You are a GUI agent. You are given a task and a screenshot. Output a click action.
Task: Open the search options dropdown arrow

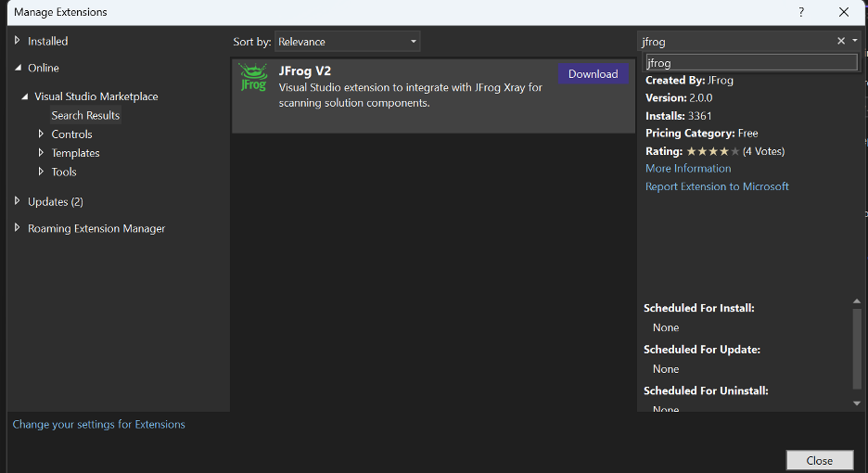point(855,41)
